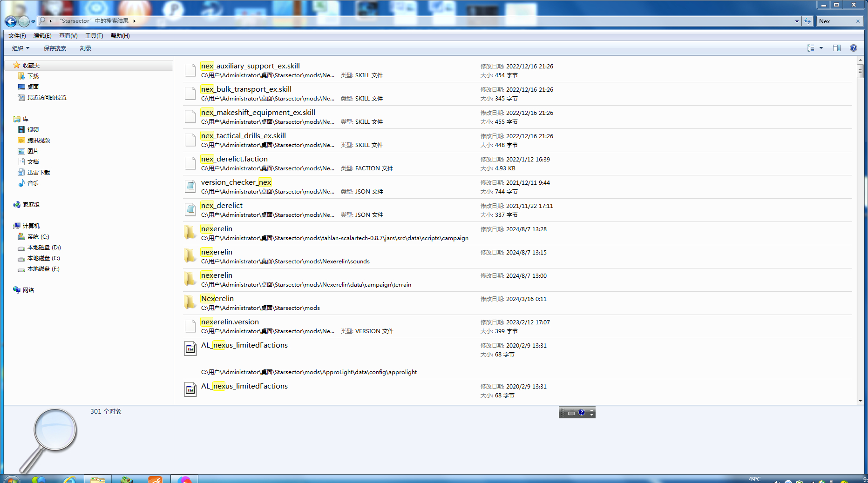Open the 查看(V) menu
This screenshot has width=868, height=483.
click(x=68, y=36)
